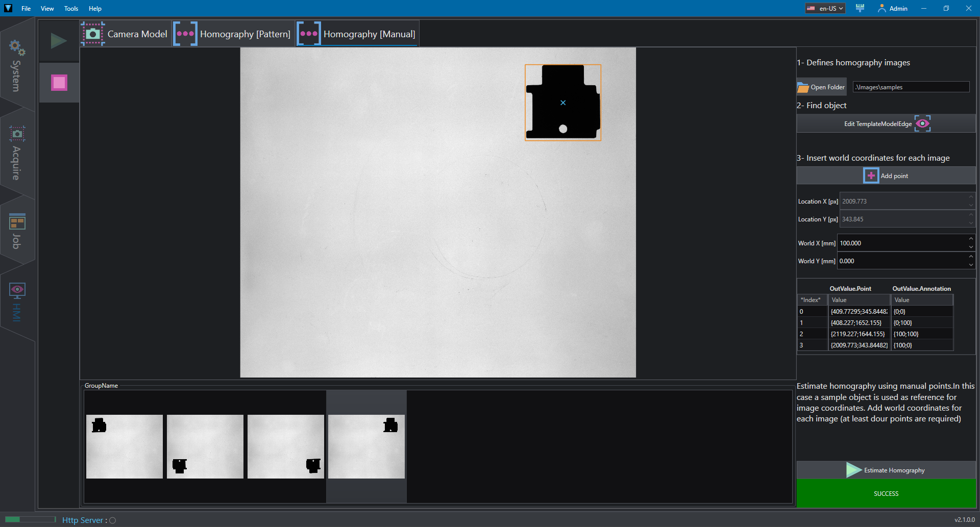Image resolution: width=980 pixels, height=527 pixels.
Task: Click Edit TemplateModelEdge eye button
Action: (x=886, y=123)
